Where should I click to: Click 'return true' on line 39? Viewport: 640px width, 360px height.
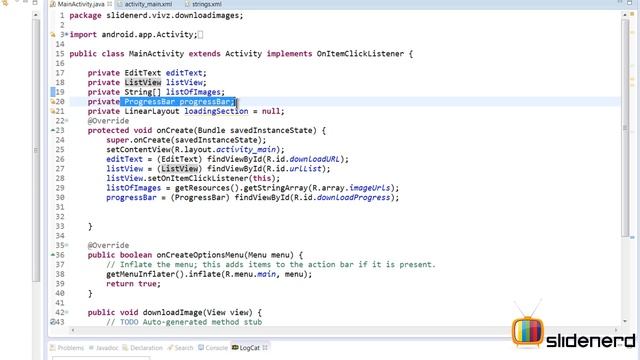point(133,284)
